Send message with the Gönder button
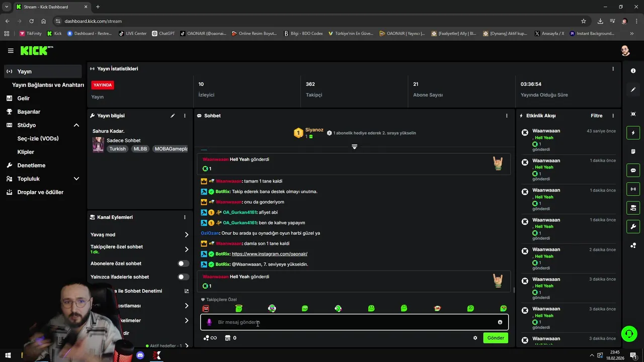644x362 pixels. pos(495,338)
